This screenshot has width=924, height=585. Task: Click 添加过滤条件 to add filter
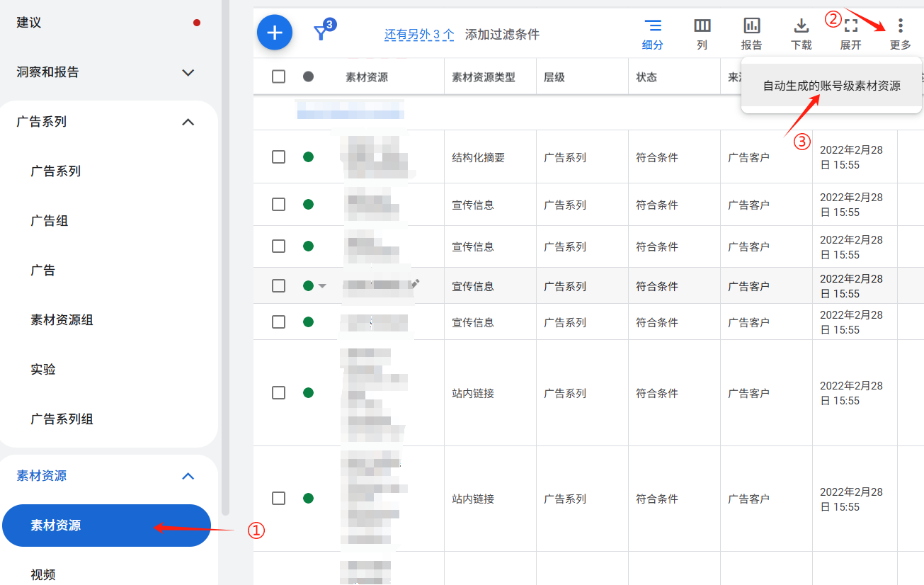click(502, 34)
